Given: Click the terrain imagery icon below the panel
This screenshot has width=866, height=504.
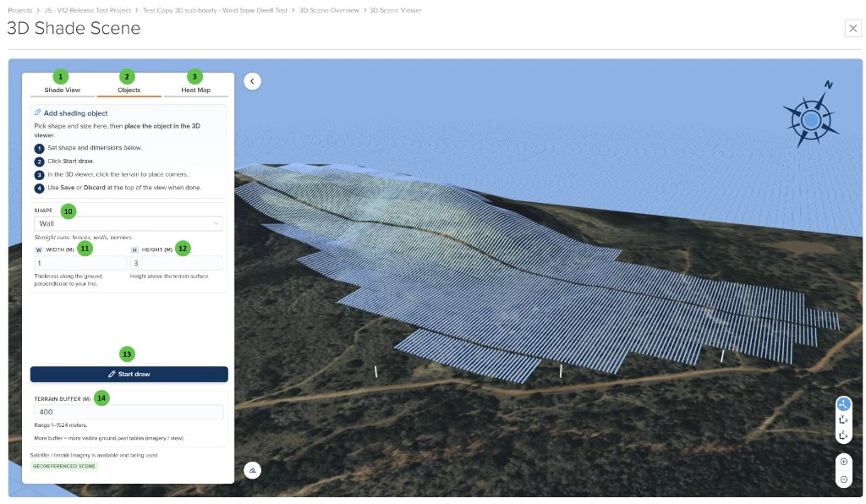Looking at the screenshot, I should 252,469.
